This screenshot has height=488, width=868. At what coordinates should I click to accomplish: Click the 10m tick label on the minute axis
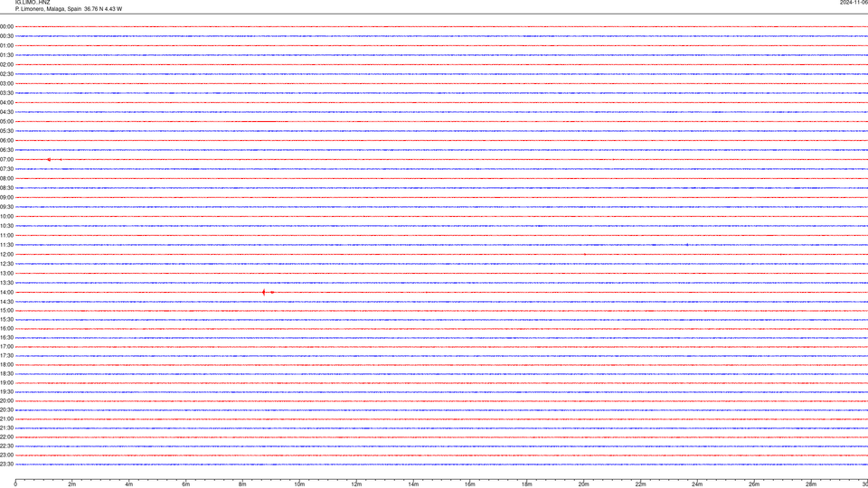coord(299,484)
